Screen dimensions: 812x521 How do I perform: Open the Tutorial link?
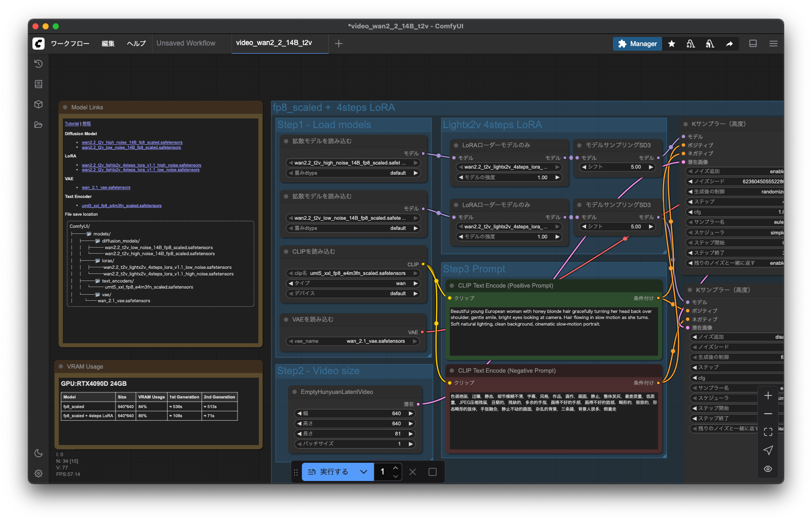click(72, 124)
